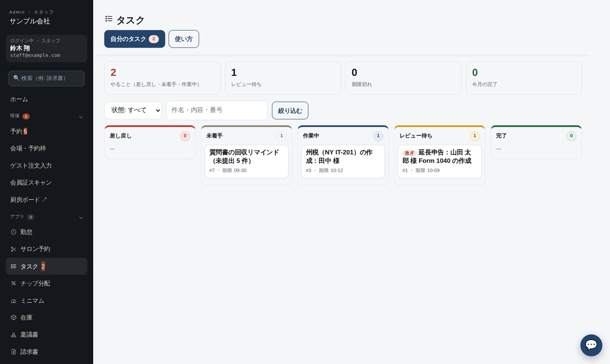
Task: Click the clock icon beside 勤怠
Action: pos(14,232)
